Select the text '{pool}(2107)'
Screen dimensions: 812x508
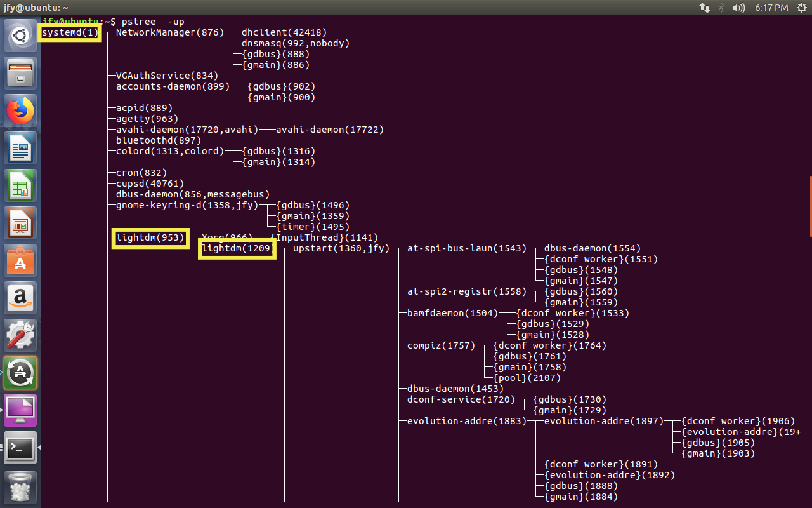pyautogui.click(x=527, y=378)
